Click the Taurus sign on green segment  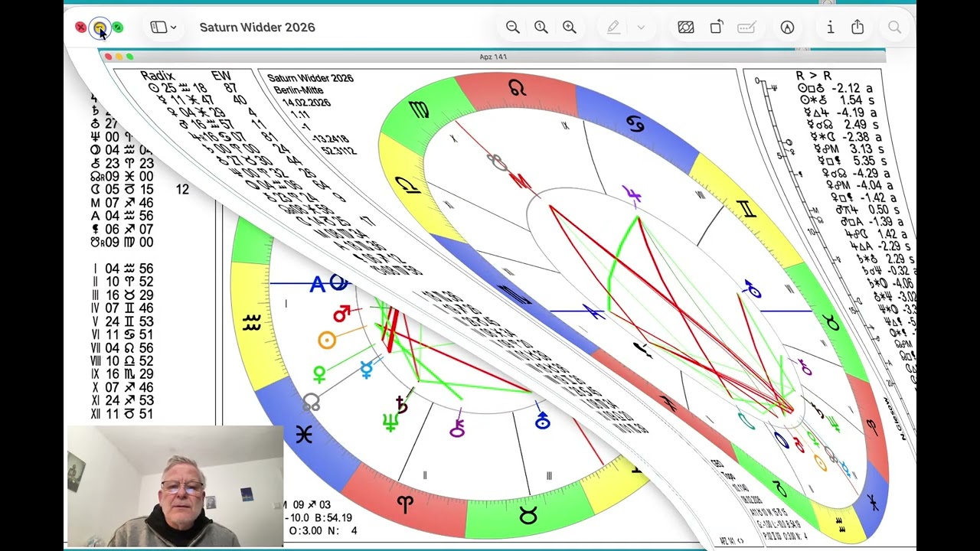pyautogui.click(x=528, y=517)
